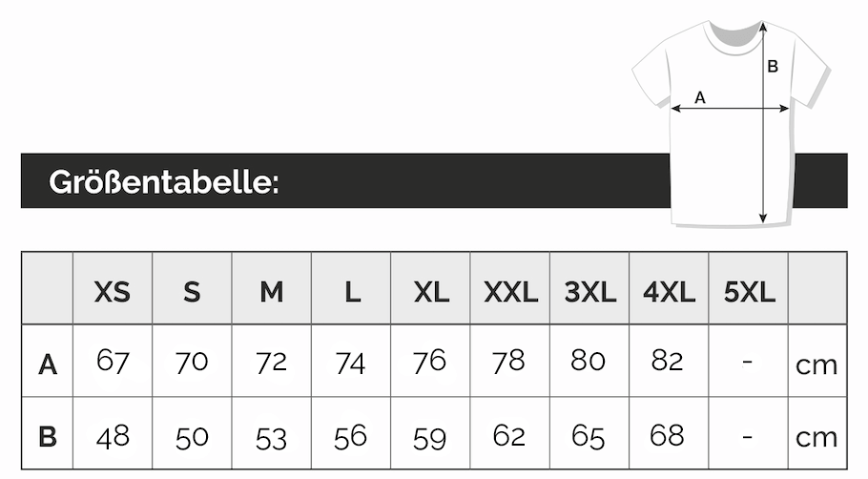Click the width label A on the shirt
868x479 pixels.
click(699, 96)
